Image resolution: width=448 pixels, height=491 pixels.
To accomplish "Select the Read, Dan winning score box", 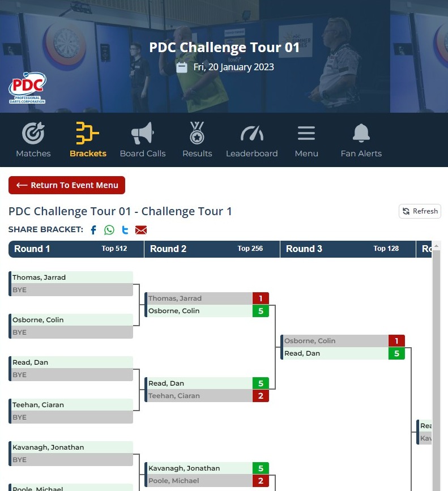I will click(x=396, y=353).
